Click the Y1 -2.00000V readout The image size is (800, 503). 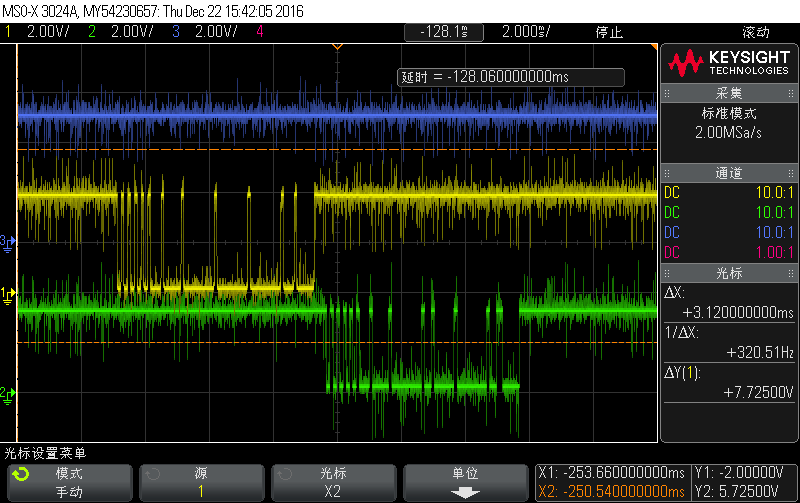(x=739, y=472)
